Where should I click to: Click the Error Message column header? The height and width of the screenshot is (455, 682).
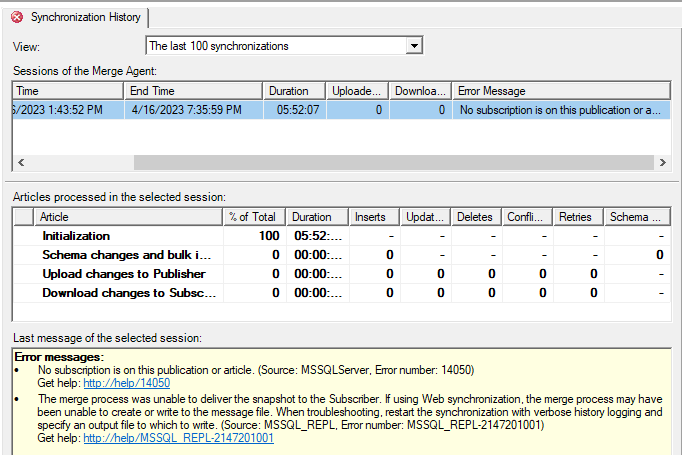[561, 91]
